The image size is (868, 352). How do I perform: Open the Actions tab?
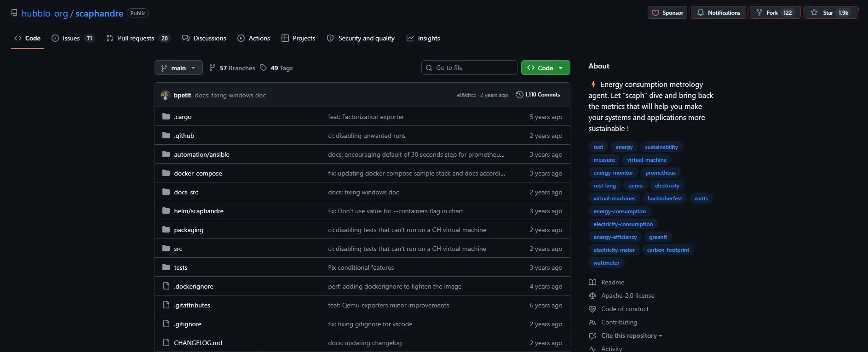254,39
